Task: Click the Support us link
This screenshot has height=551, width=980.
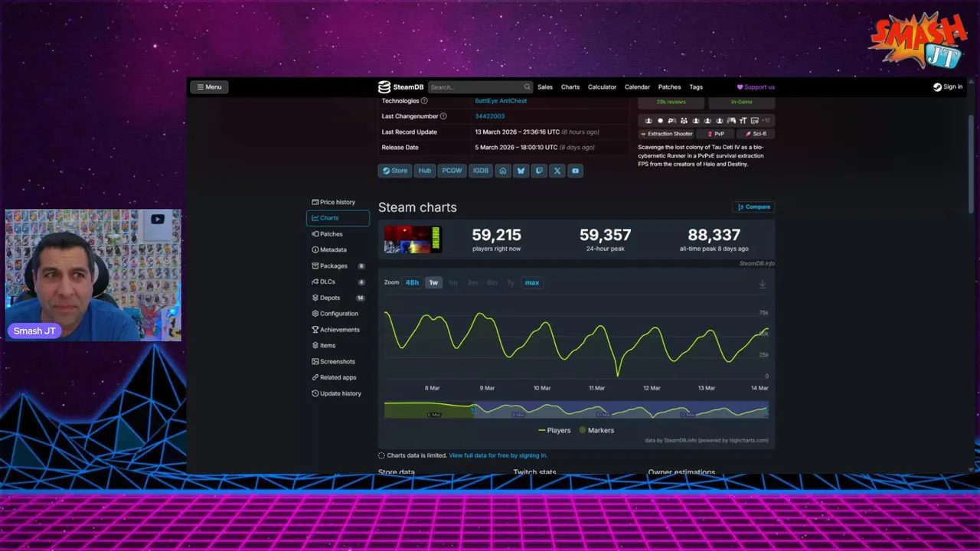Action: click(756, 86)
